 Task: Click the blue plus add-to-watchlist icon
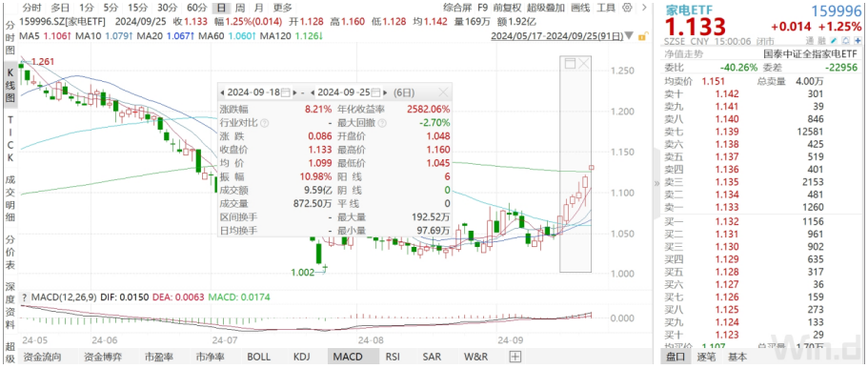[858, 40]
